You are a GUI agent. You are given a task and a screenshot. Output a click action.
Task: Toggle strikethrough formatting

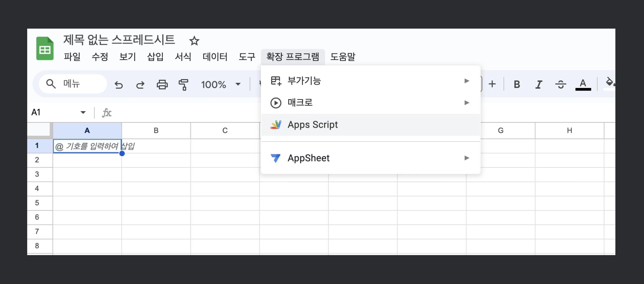click(561, 84)
